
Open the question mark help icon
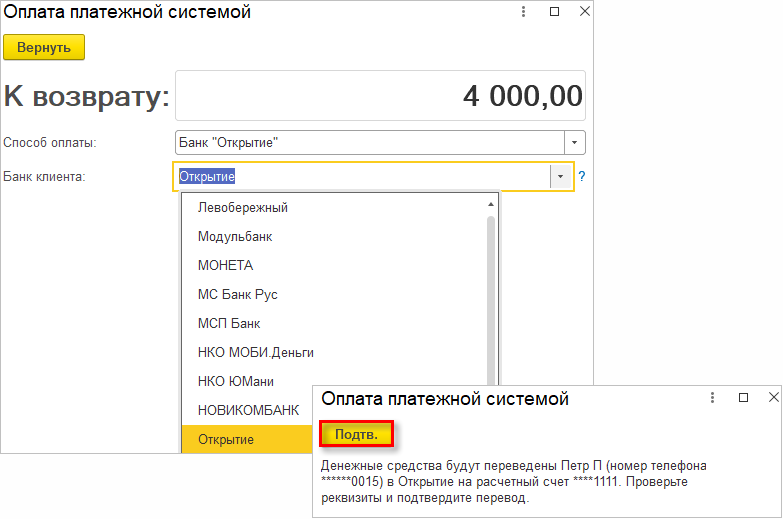[x=582, y=176]
